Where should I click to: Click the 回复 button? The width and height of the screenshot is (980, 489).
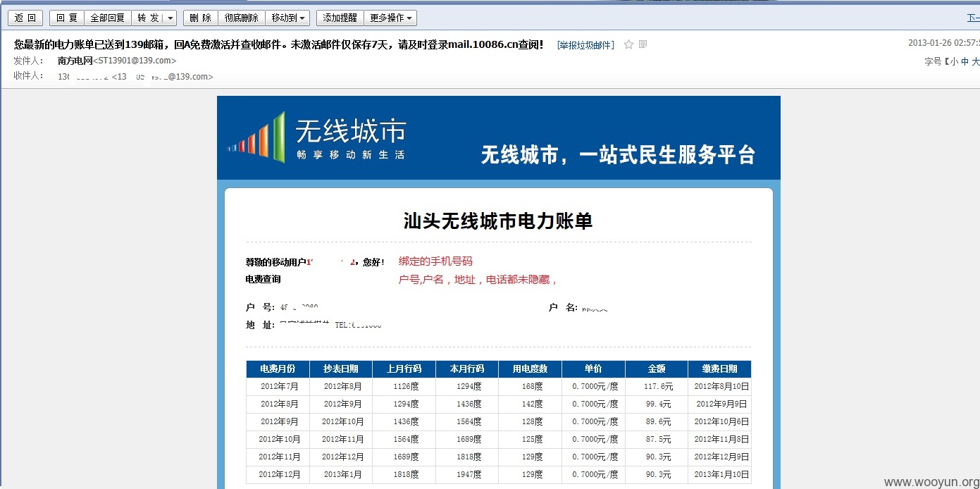click(x=67, y=18)
